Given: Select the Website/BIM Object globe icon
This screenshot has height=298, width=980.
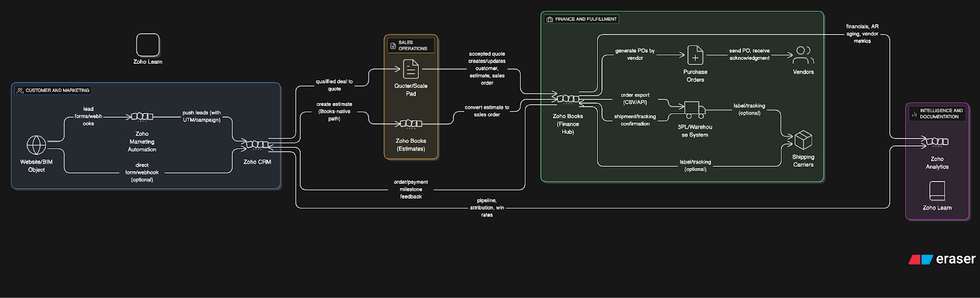Looking at the screenshot, I should point(36,145).
